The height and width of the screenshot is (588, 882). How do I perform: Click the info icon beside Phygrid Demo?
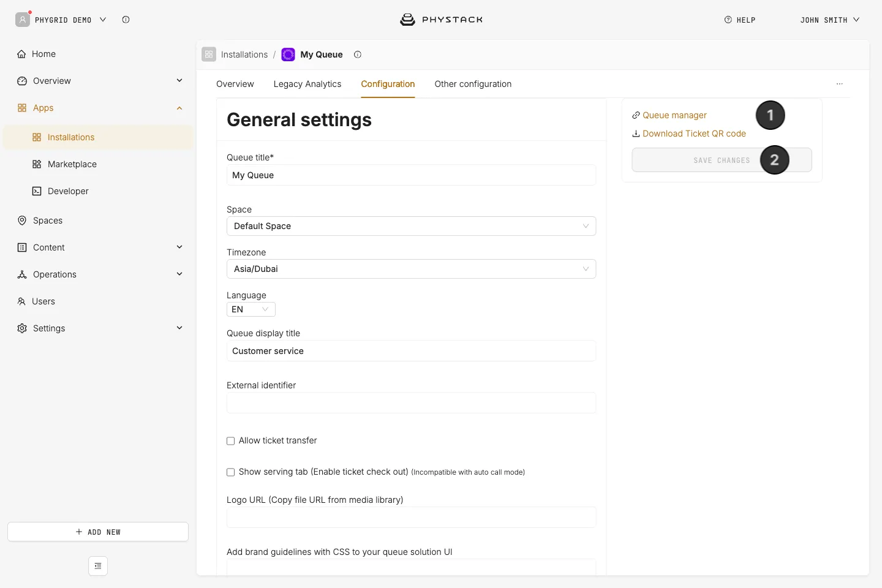[x=126, y=20]
